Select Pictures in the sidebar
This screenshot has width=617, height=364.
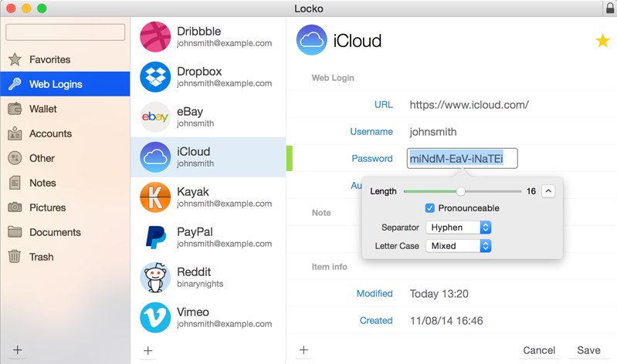click(x=66, y=207)
